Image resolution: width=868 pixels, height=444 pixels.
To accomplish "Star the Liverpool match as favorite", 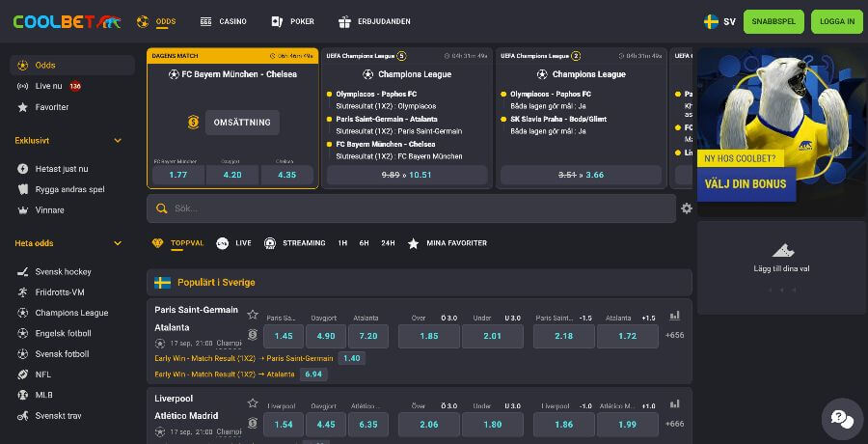I will pyautogui.click(x=253, y=402).
